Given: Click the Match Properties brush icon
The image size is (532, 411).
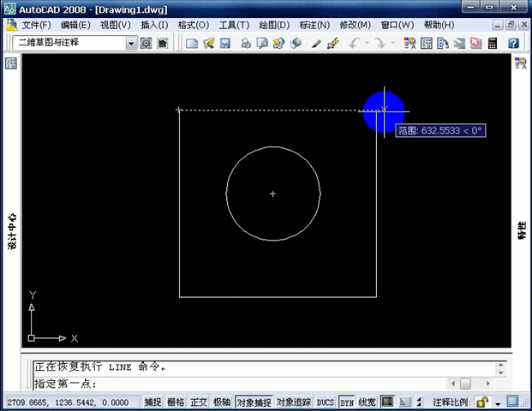Looking at the screenshot, I should click(x=316, y=43).
